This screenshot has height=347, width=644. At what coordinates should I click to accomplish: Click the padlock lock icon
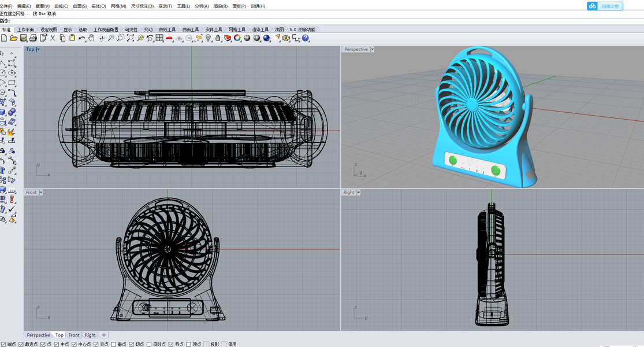(218, 38)
